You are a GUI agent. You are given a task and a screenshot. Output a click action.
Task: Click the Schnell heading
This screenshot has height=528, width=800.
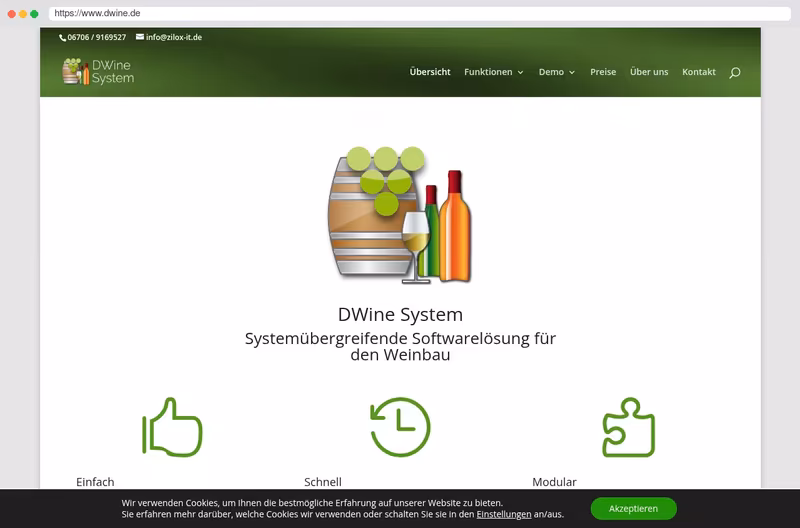[x=323, y=482]
